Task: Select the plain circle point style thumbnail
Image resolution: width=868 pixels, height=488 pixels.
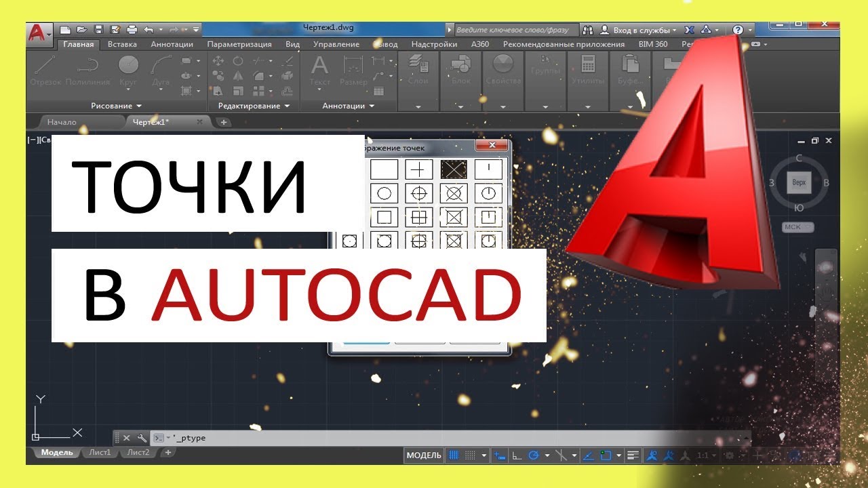Action: click(x=384, y=194)
